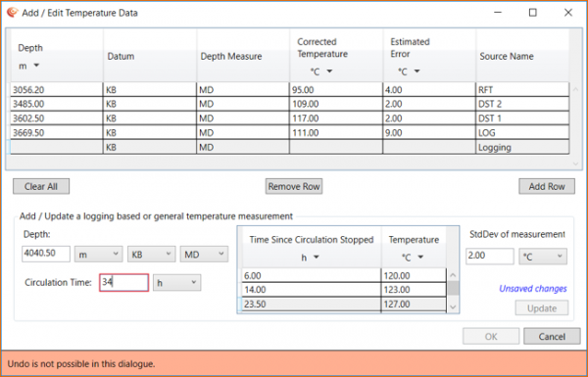The width and height of the screenshot is (588, 377).
Task: Click the Unsaved changes label
Action: [x=533, y=289]
